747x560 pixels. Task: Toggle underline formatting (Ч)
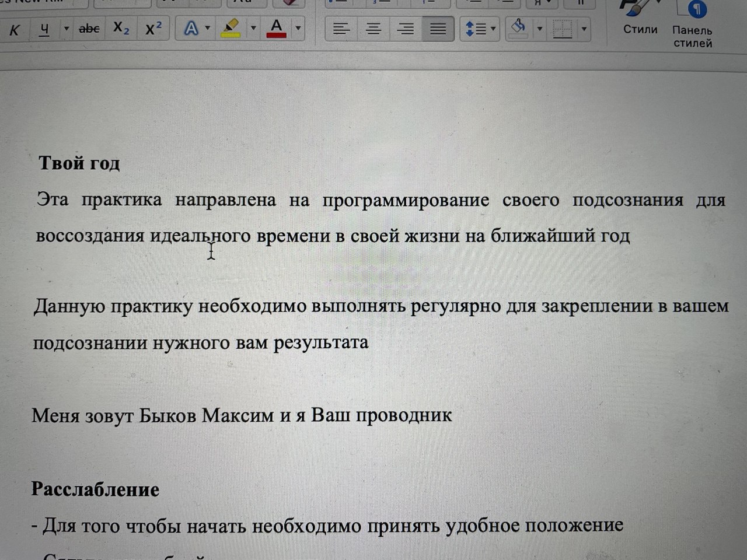(44, 29)
